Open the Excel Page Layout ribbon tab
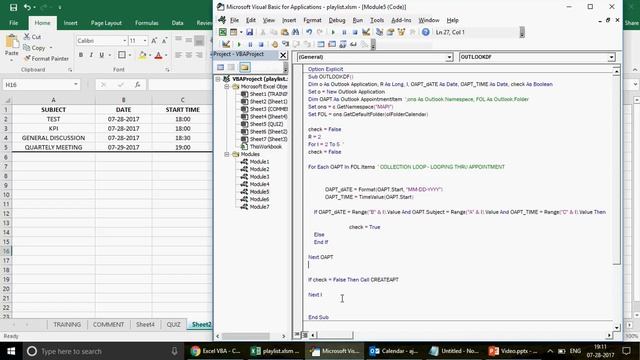 click(106, 23)
